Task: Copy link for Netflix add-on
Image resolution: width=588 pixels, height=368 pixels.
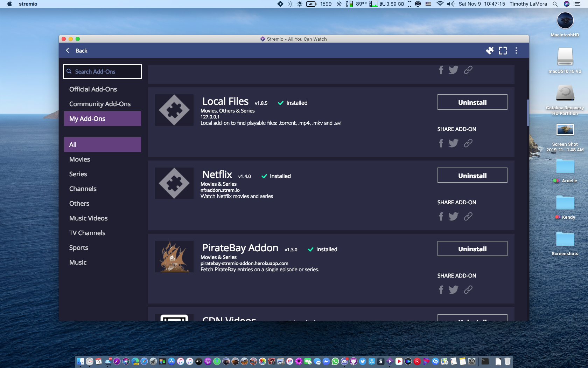Action: [x=468, y=217]
